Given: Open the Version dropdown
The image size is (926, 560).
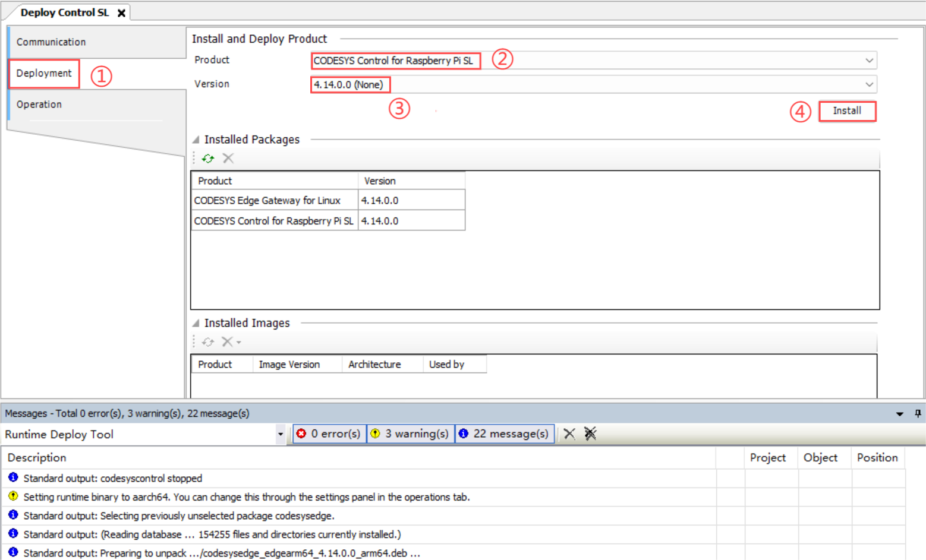Looking at the screenshot, I should coord(869,85).
